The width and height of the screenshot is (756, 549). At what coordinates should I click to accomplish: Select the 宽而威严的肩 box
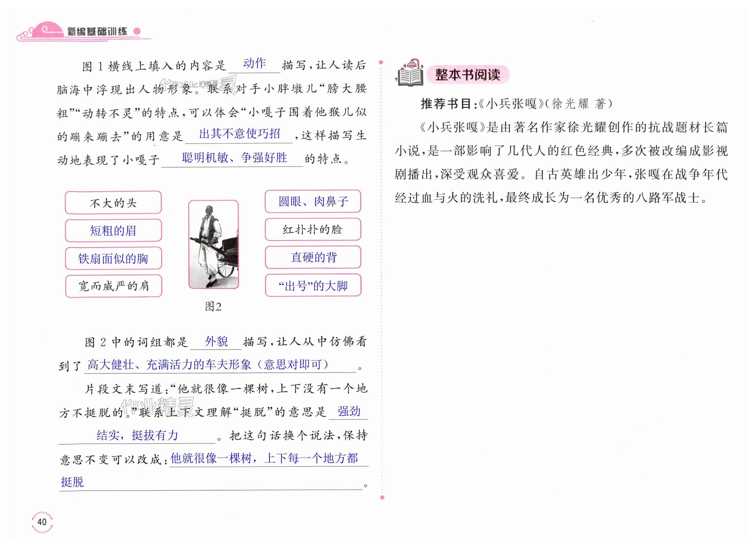[x=114, y=286]
